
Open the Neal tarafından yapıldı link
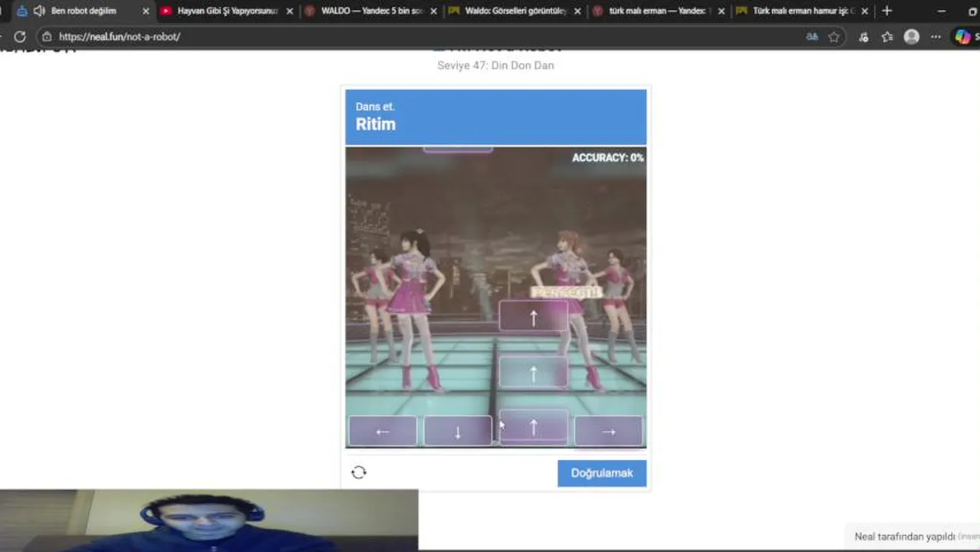point(905,537)
